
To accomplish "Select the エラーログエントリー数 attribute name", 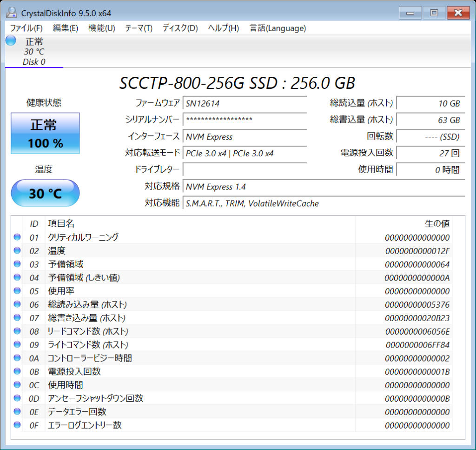I will (85, 425).
